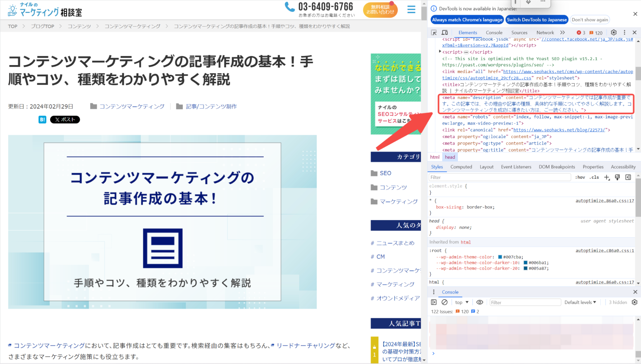The image size is (641, 364).
Task: Open the DevTools three-dot customize menu
Action: [x=624, y=32]
